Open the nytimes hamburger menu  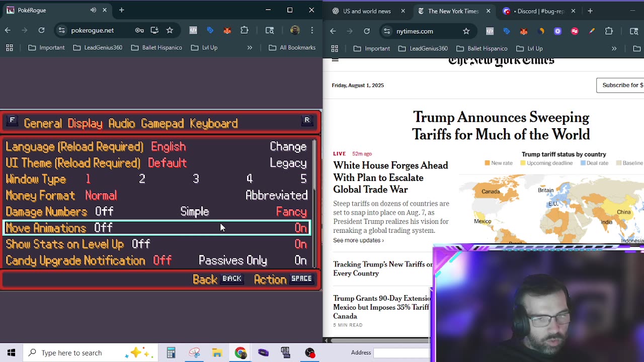point(335,60)
